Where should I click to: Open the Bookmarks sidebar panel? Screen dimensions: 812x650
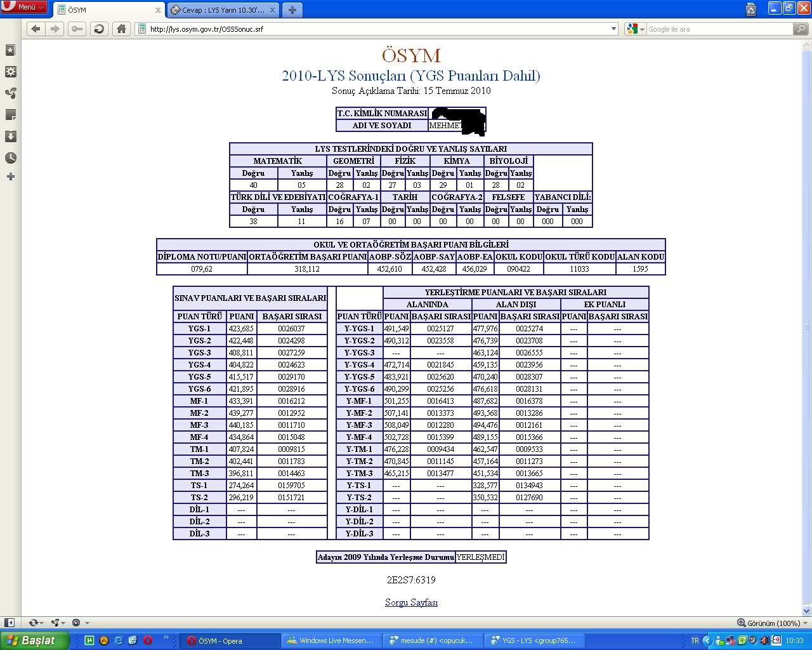tap(10, 50)
